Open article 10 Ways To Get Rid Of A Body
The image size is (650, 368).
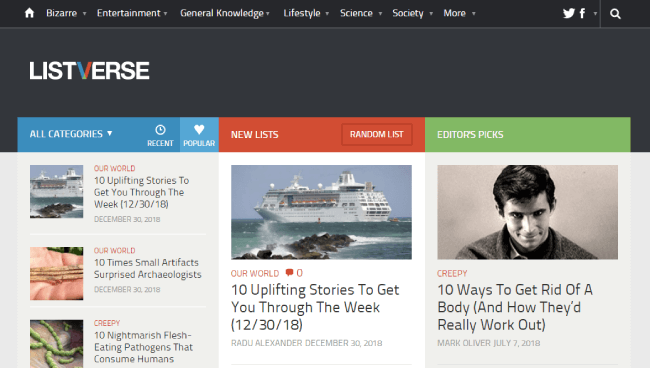coord(515,307)
